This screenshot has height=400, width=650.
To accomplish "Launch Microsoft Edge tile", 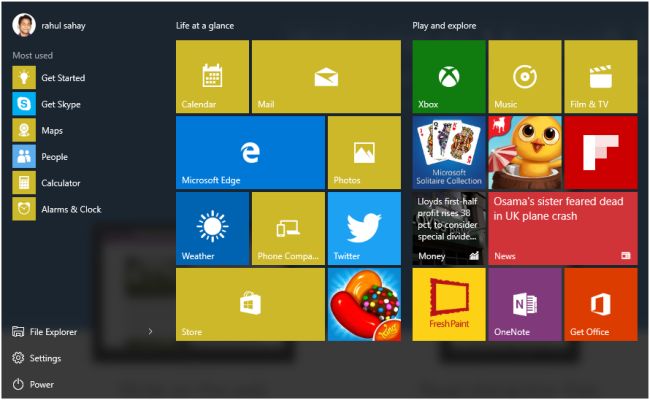I will tap(250, 153).
